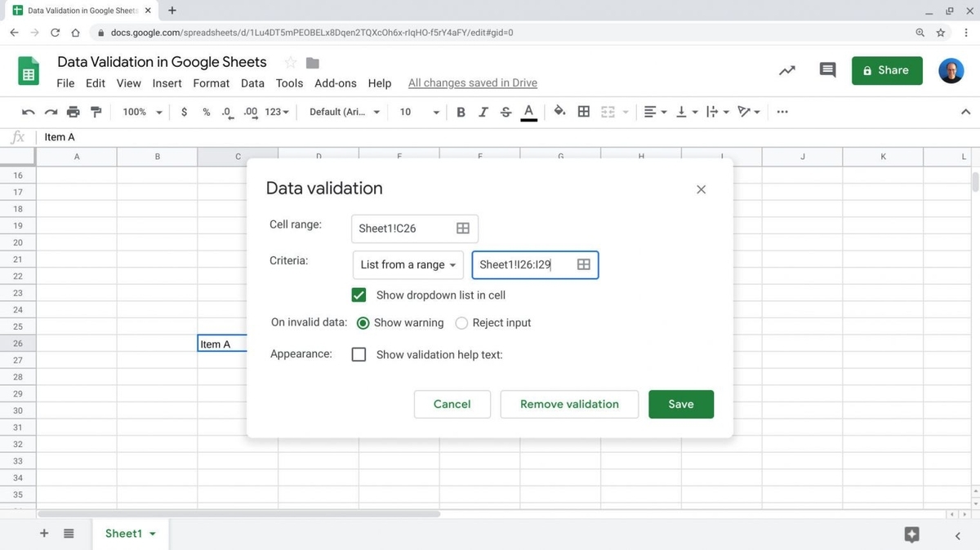Click the Paint format tool
The height and width of the screenshot is (550, 980).
[x=96, y=112]
